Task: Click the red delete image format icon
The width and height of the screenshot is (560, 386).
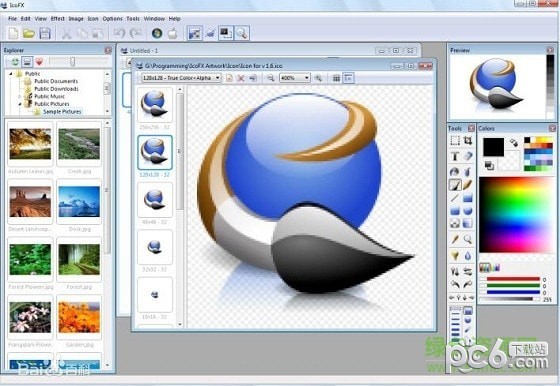Action: [241, 78]
